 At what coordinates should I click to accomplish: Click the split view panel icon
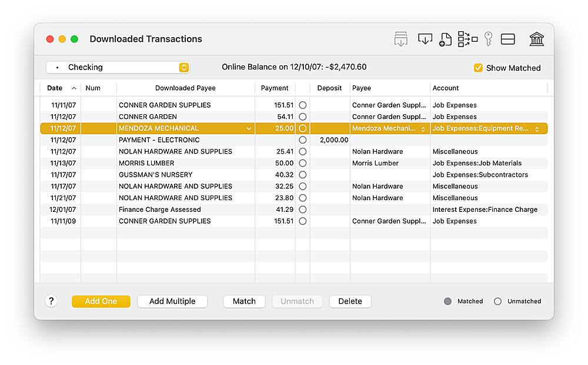click(x=507, y=39)
